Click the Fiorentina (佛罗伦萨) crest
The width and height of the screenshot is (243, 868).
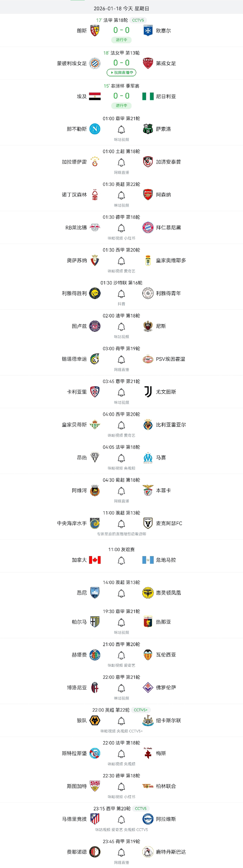click(x=148, y=688)
